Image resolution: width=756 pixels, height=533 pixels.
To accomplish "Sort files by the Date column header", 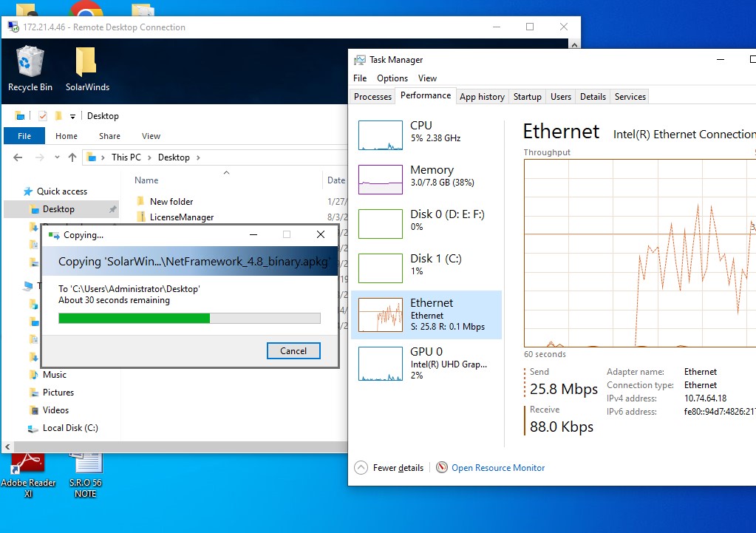I will coord(336,180).
